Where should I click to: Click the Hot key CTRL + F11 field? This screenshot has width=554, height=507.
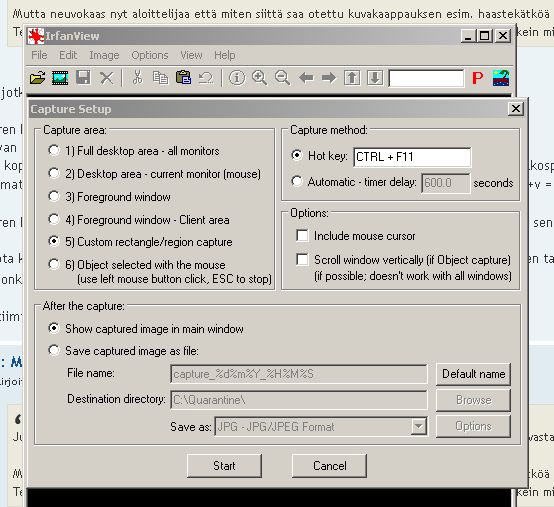point(412,157)
